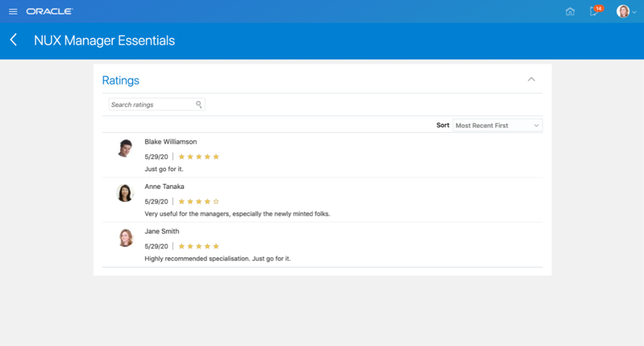The image size is (644, 346).
Task: Click the NUX Manager Essentials title
Action: click(104, 40)
